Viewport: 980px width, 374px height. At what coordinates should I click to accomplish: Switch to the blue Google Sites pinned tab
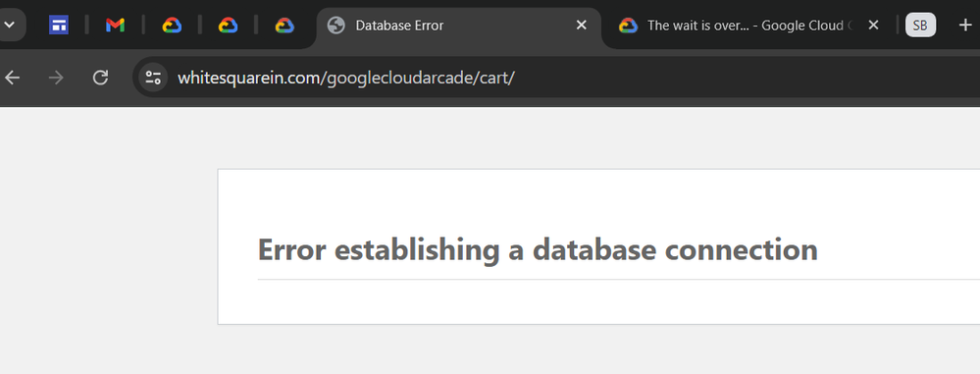point(59,25)
